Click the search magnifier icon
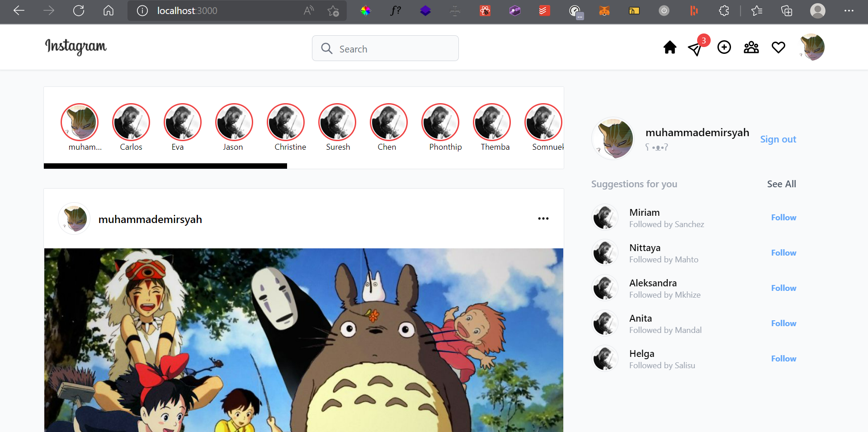 click(x=327, y=48)
